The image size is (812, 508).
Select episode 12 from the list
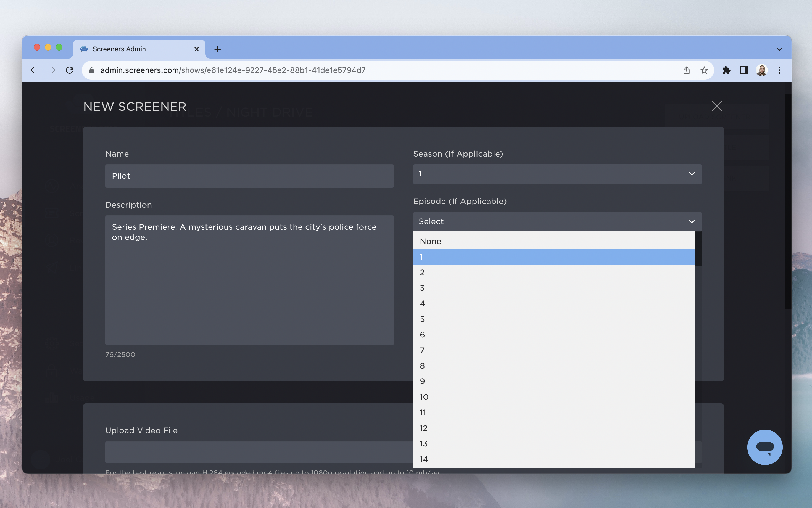pyautogui.click(x=553, y=428)
